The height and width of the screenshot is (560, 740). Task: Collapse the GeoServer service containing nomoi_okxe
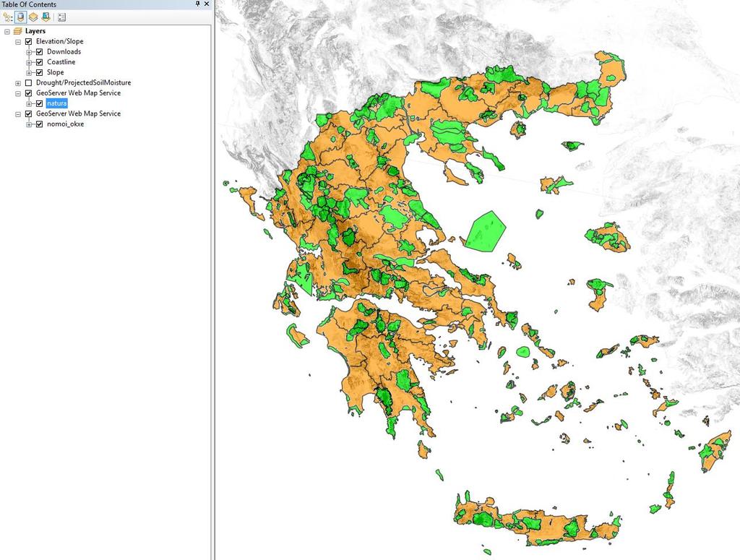point(18,115)
